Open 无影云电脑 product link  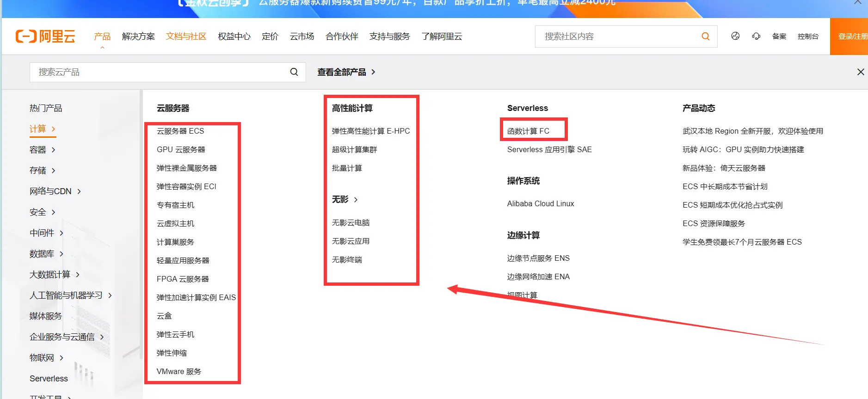[x=351, y=223]
